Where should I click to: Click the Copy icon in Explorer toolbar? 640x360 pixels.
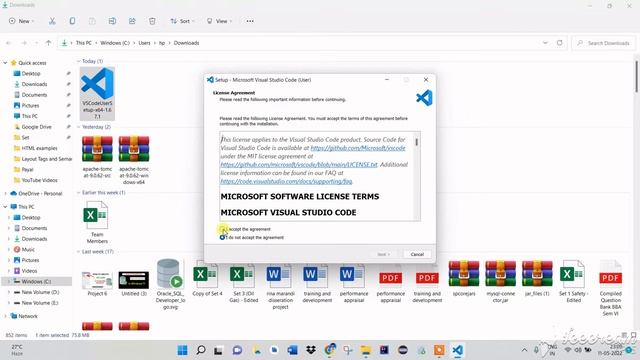pos(72,21)
